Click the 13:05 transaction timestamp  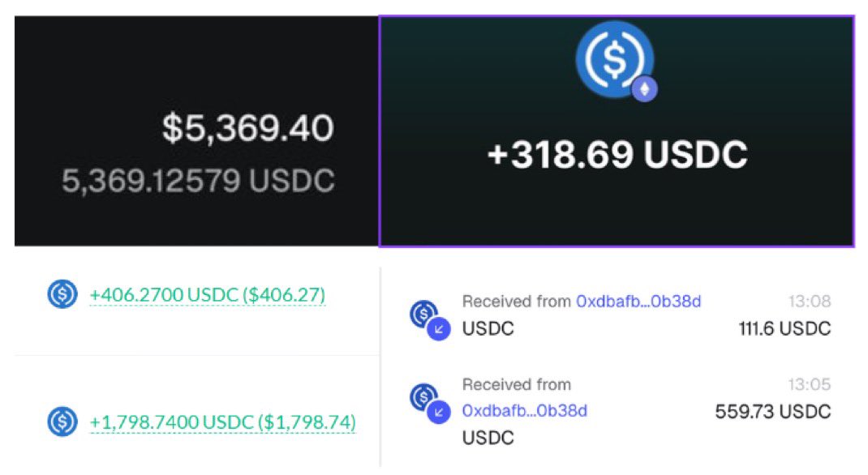pyautogui.click(x=810, y=384)
